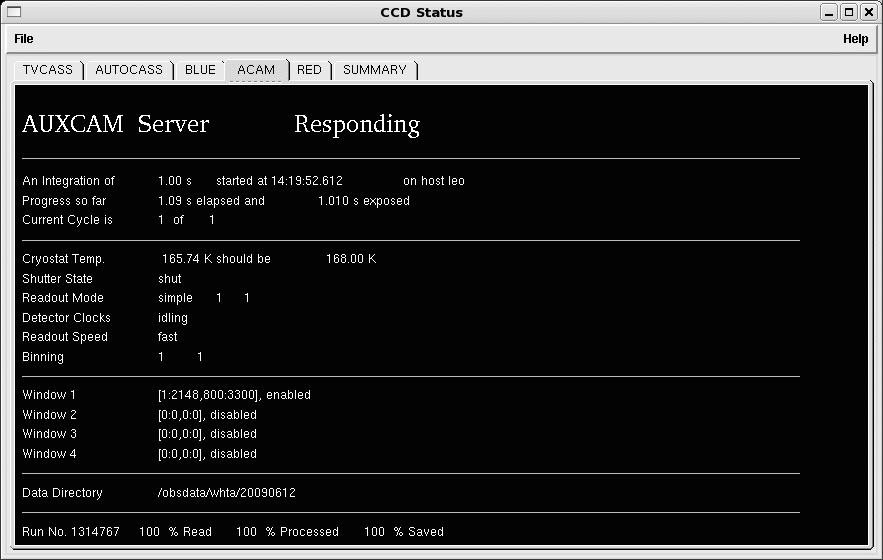Image resolution: width=883 pixels, height=560 pixels.
Task: Click the Responding server status text
Action: click(356, 125)
